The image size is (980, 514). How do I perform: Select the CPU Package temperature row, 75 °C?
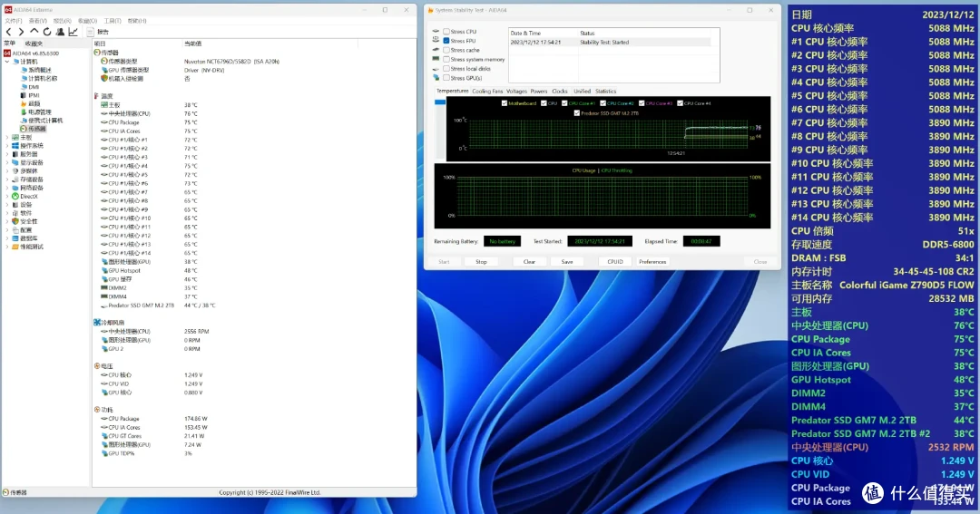[149, 122]
